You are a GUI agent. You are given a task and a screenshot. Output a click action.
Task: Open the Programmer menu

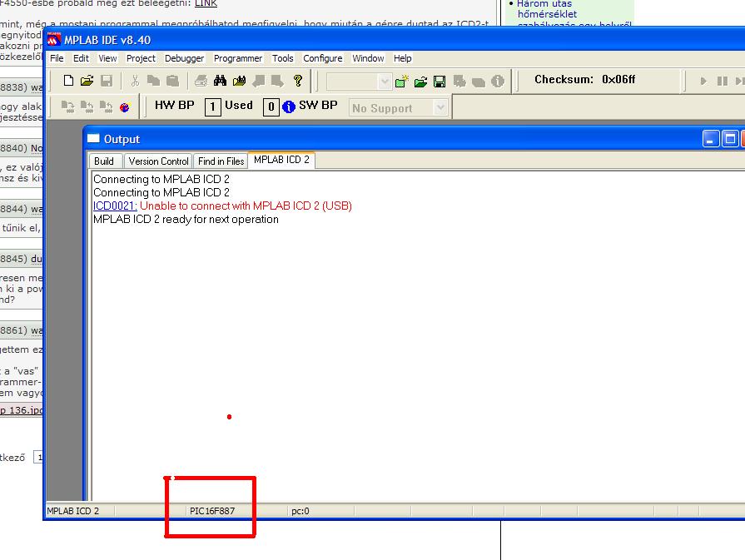(238, 58)
